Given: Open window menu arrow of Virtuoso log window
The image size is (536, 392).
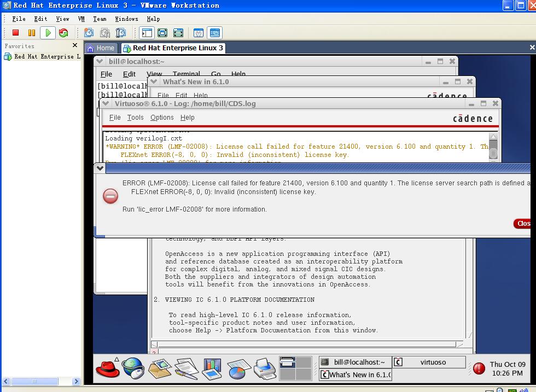Looking at the screenshot, I should tap(106, 103).
